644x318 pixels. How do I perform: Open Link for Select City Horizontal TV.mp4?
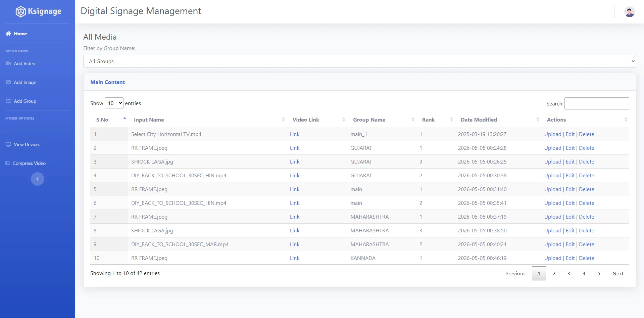point(295,134)
